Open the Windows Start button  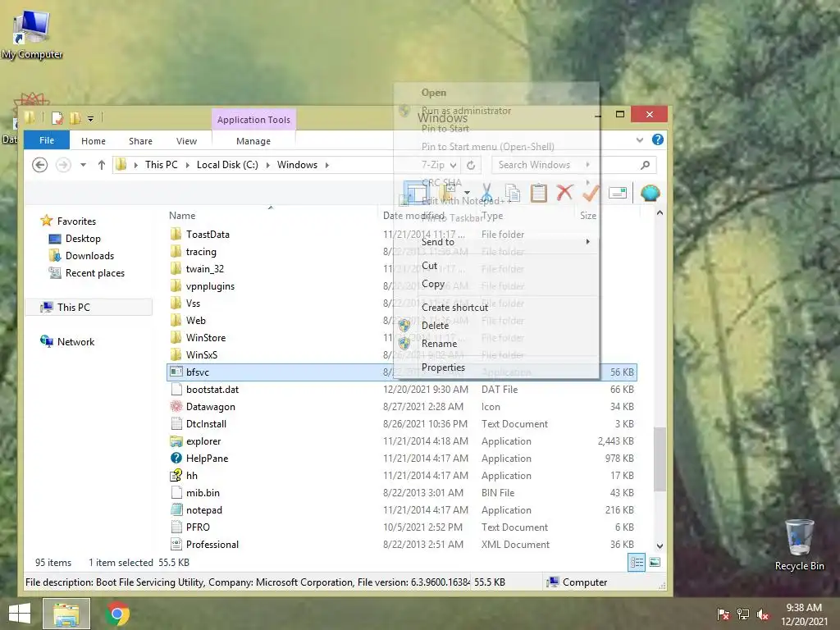pyautogui.click(x=20, y=614)
